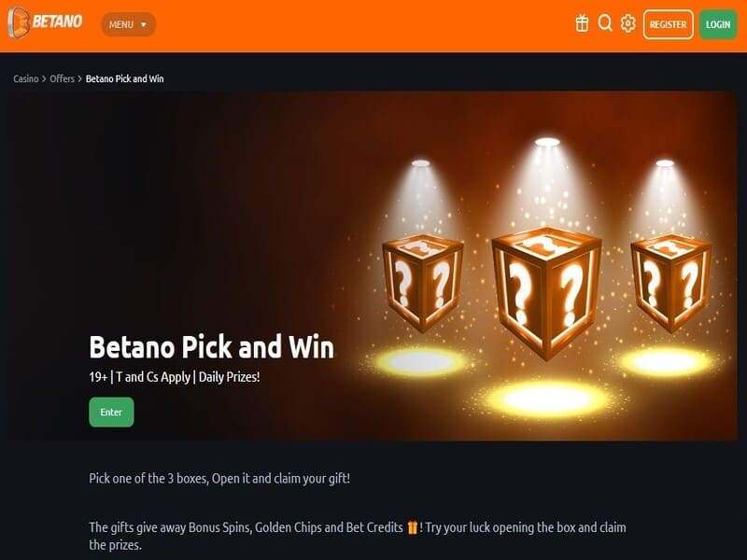
Task: Click the green Enter button
Action: pos(111,412)
